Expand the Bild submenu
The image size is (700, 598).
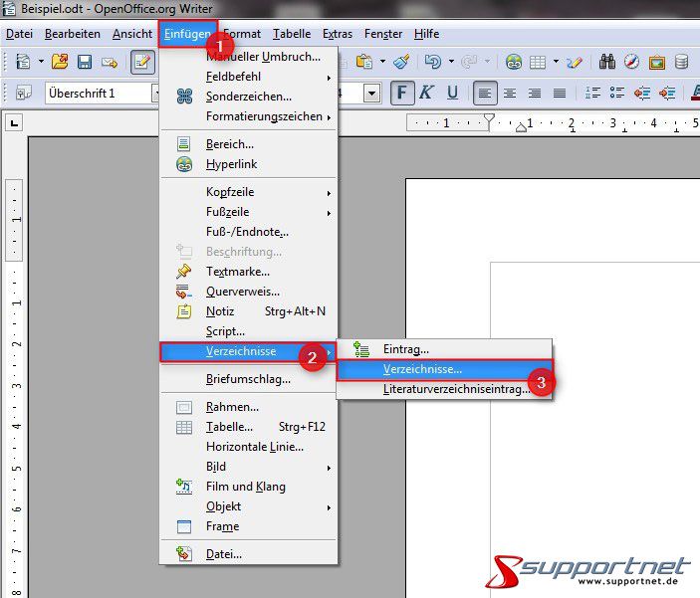coord(248,467)
